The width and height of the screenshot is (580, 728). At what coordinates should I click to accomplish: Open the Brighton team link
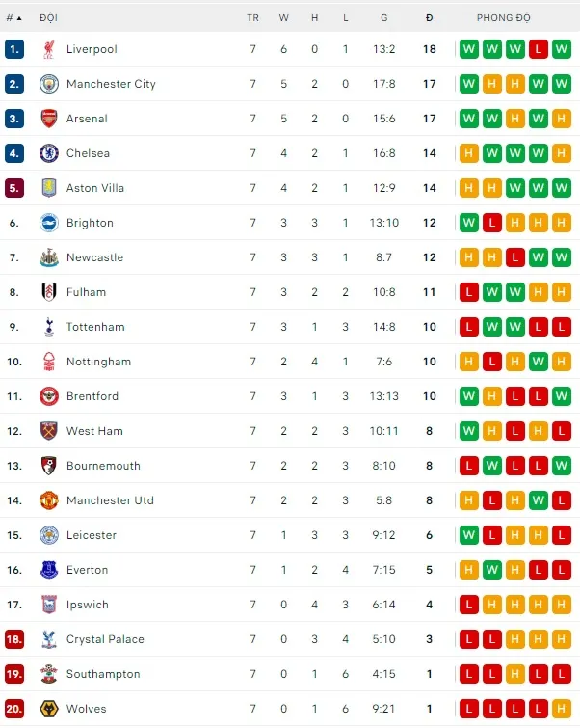[90, 223]
